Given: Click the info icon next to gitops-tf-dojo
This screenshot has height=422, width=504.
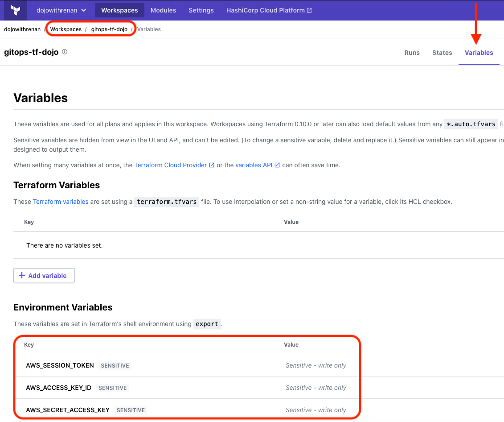Looking at the screenshot, I should coord(65,52).
